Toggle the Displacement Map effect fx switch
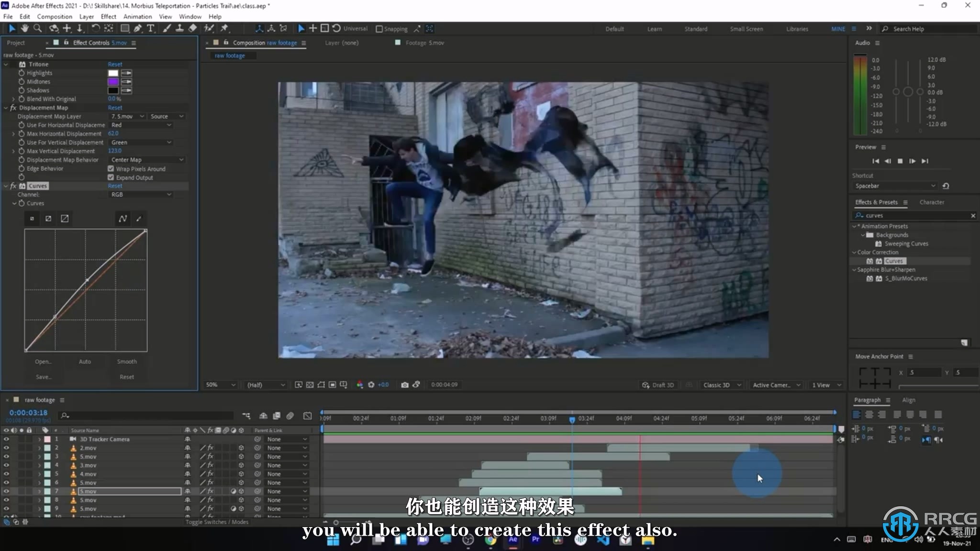Image resolution: width=980 pixels, height=551 pixels. pyautogui.click(x=13, y=108)
